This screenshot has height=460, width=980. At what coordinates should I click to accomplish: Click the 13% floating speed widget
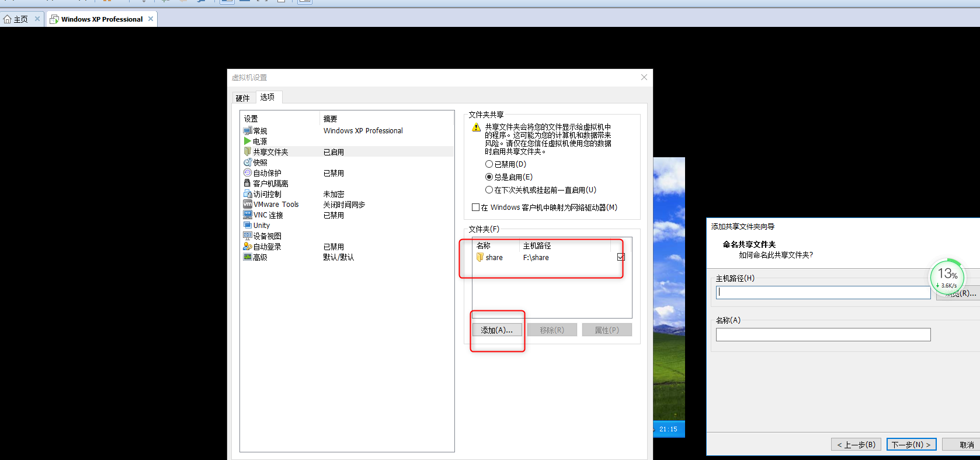coord(947,277)
